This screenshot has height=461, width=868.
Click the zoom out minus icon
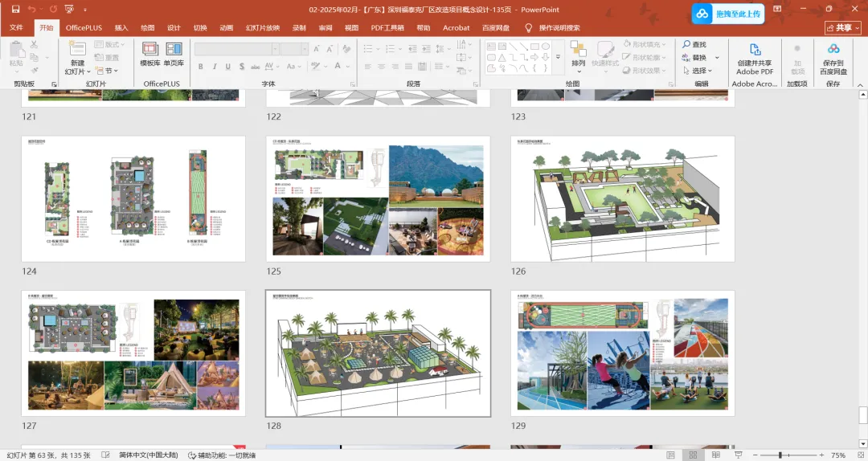pos(755,455)
